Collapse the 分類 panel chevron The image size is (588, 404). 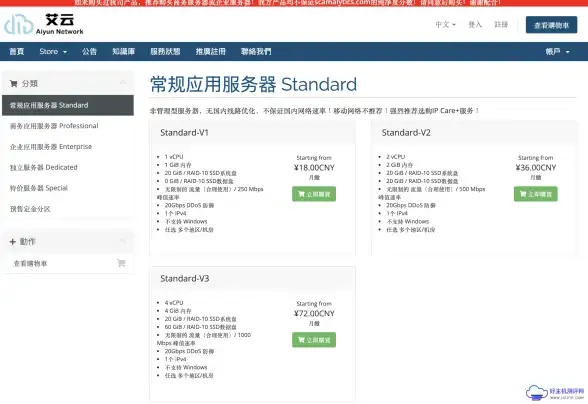click(x=123, y=83)
